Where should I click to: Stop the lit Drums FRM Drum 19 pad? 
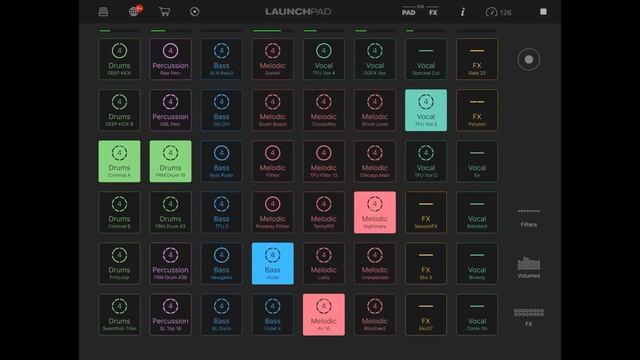click(170, 161)
